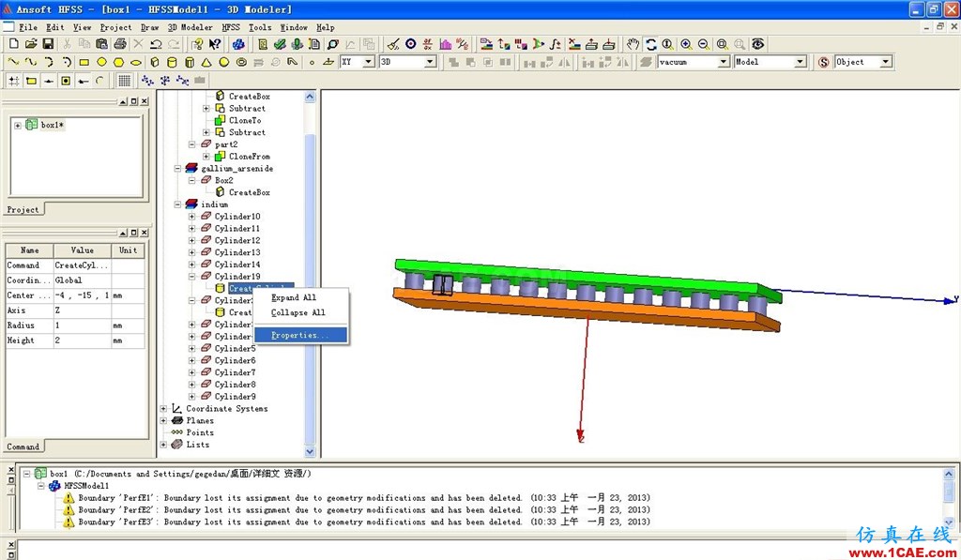This screenshot has height=560, width=961.
Task: Switch to the Command tab
Action: [23, 446]
